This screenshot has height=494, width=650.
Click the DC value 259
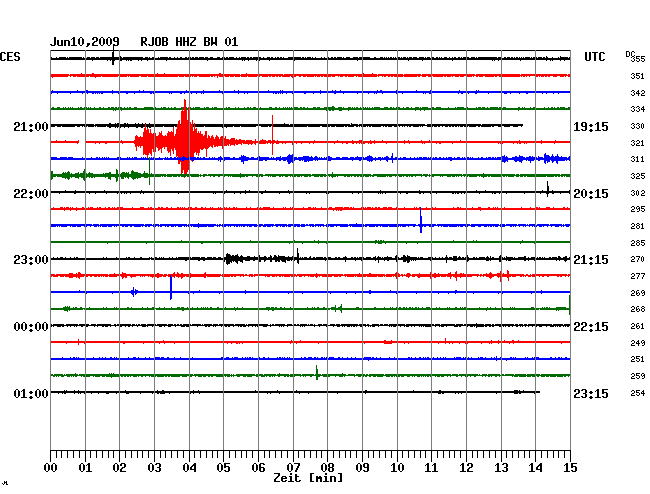[638, 376]
